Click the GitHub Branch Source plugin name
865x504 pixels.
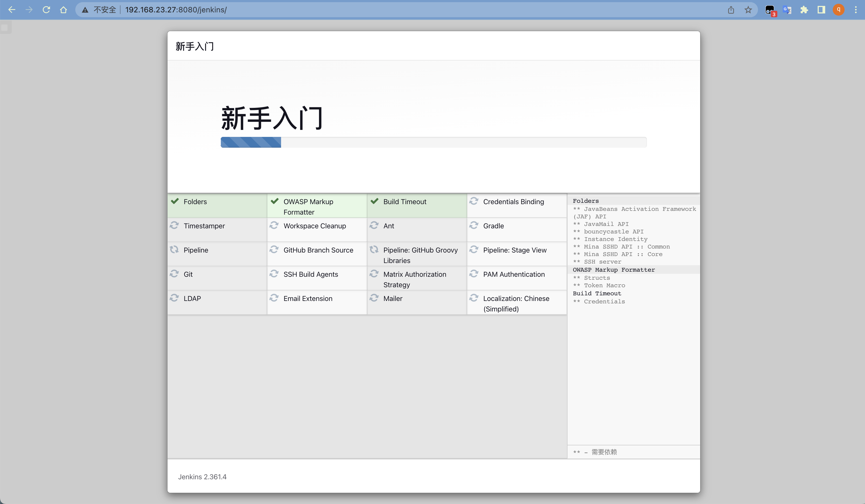[x=318, y=250]
